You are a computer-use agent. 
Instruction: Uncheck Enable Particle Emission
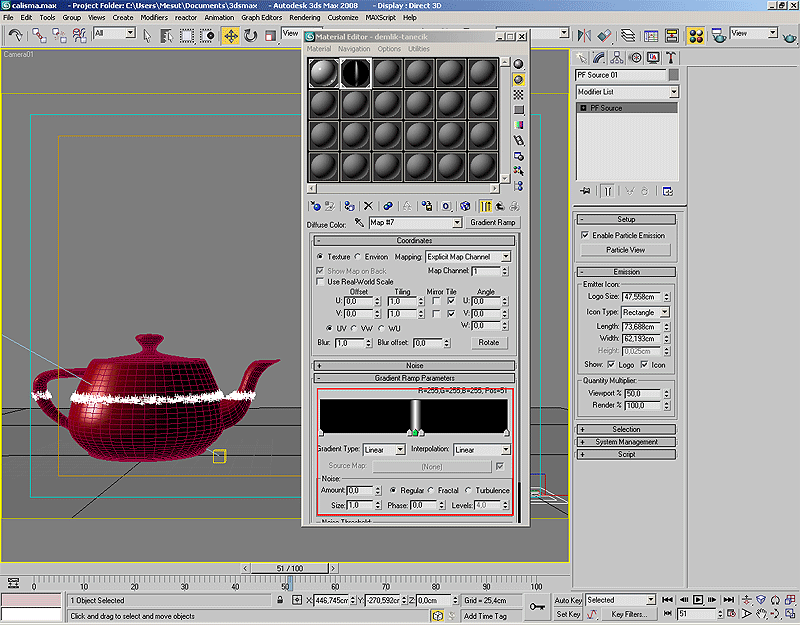pos(585,235)
